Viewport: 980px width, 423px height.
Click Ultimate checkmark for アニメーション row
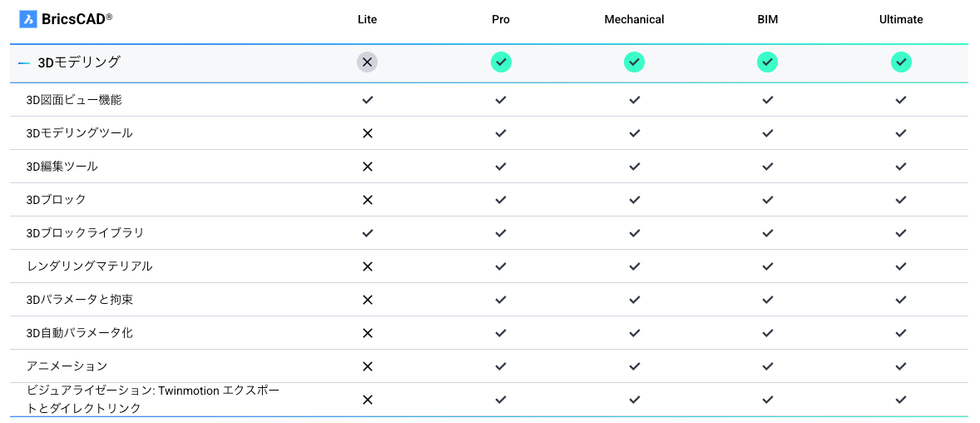901,366
